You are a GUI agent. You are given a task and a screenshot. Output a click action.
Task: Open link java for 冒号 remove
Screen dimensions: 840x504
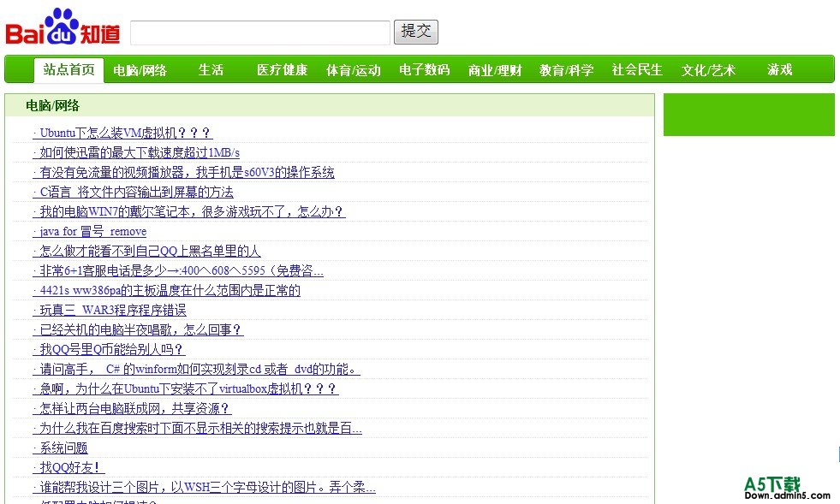point(89,231)
